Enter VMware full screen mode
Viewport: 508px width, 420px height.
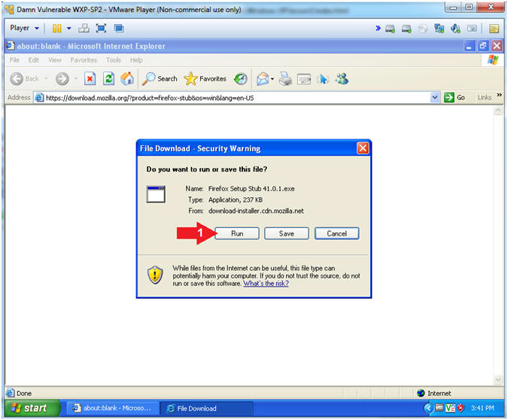(x=102, y=28)
